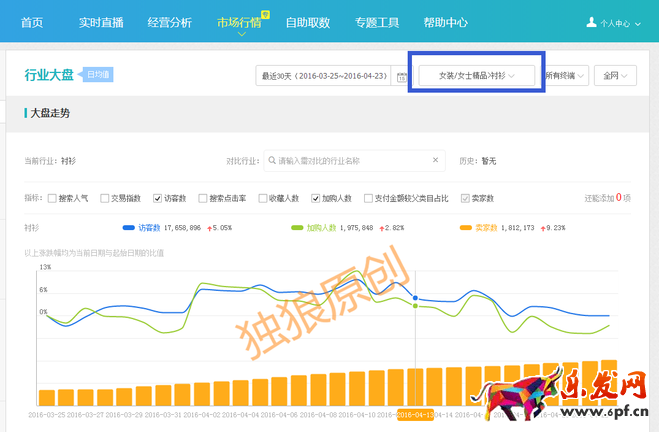Click the chevron under 市场行情 tab
Viewport: 659px width, 432px height.
[x=240, y=35]
